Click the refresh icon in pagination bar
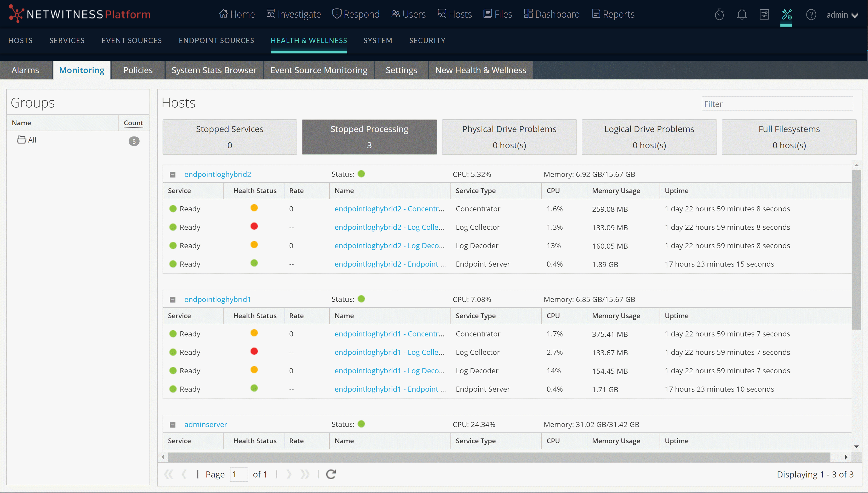The image size is (868, 493). pyautogui.click(x=331, y=474)
